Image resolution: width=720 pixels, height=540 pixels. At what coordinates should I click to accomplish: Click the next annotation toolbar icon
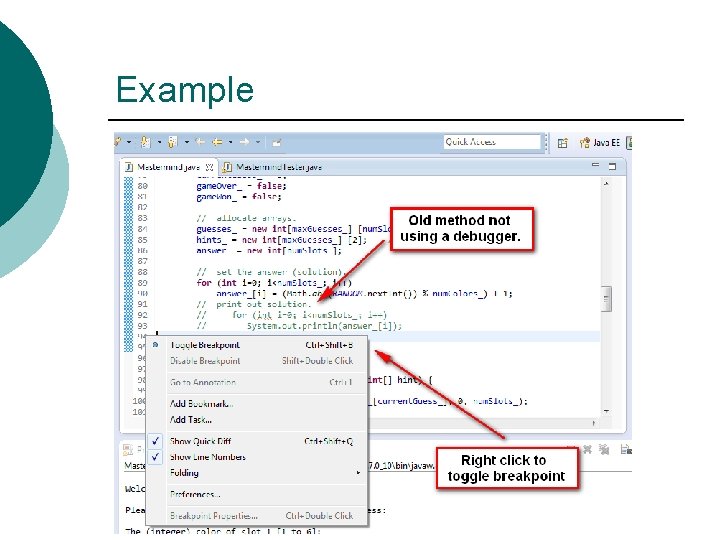coord(145,142)
